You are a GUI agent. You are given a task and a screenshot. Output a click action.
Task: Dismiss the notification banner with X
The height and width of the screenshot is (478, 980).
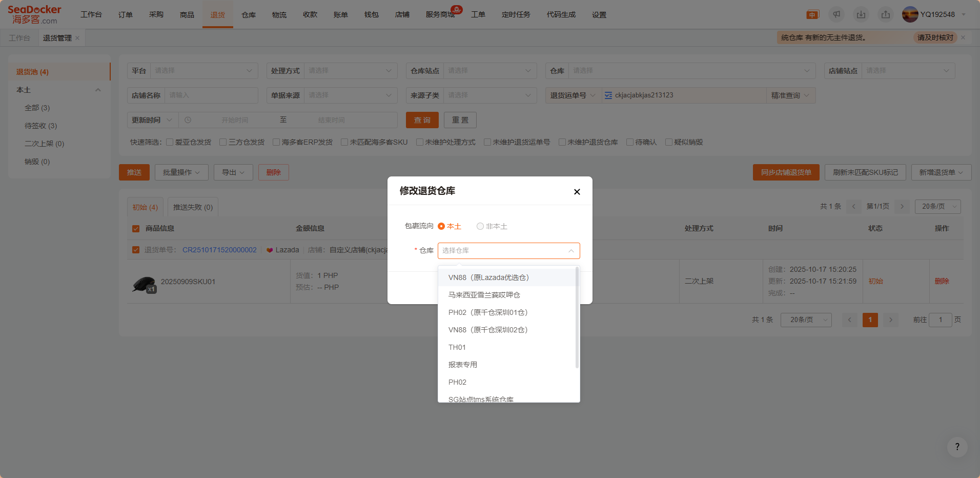(x=963, y=37)
